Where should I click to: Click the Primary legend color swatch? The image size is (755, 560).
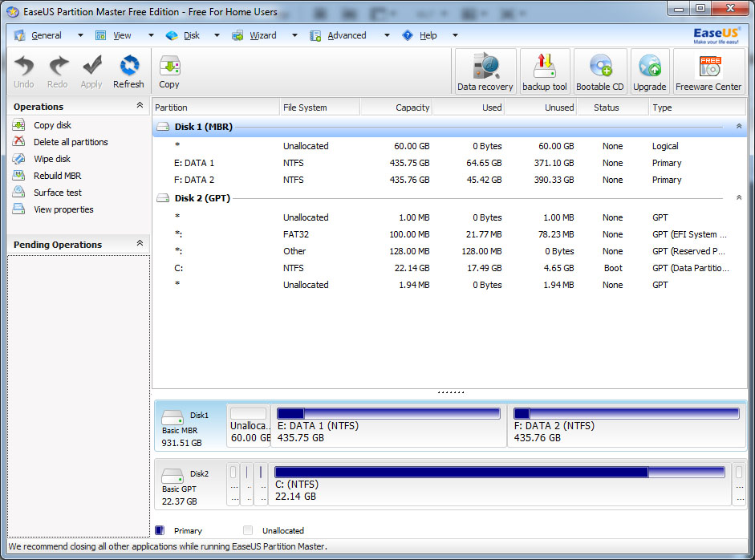click(160, 530)
